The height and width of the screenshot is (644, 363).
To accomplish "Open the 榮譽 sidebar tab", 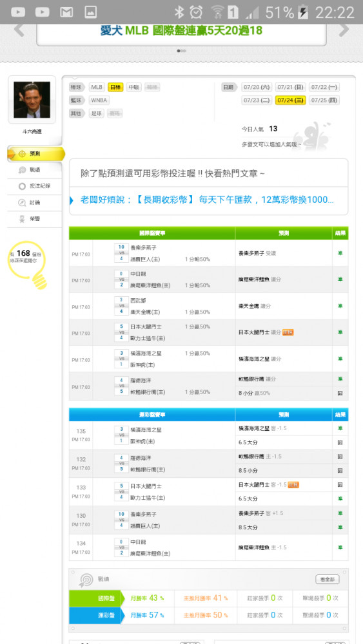I will 35,219.
